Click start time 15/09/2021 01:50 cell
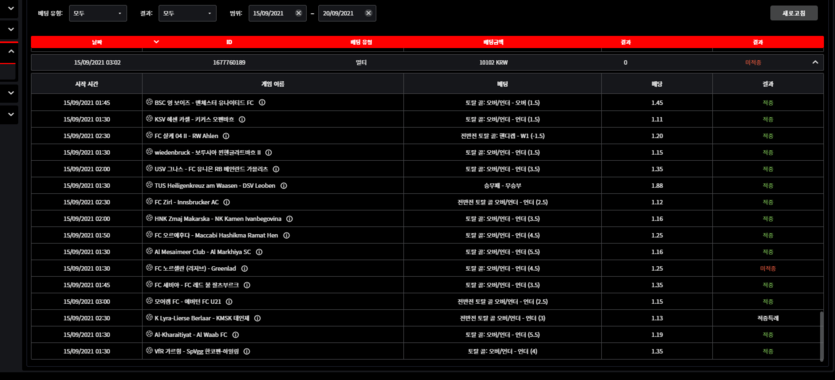This screenshot has width=835, height=380. [87, 235]
